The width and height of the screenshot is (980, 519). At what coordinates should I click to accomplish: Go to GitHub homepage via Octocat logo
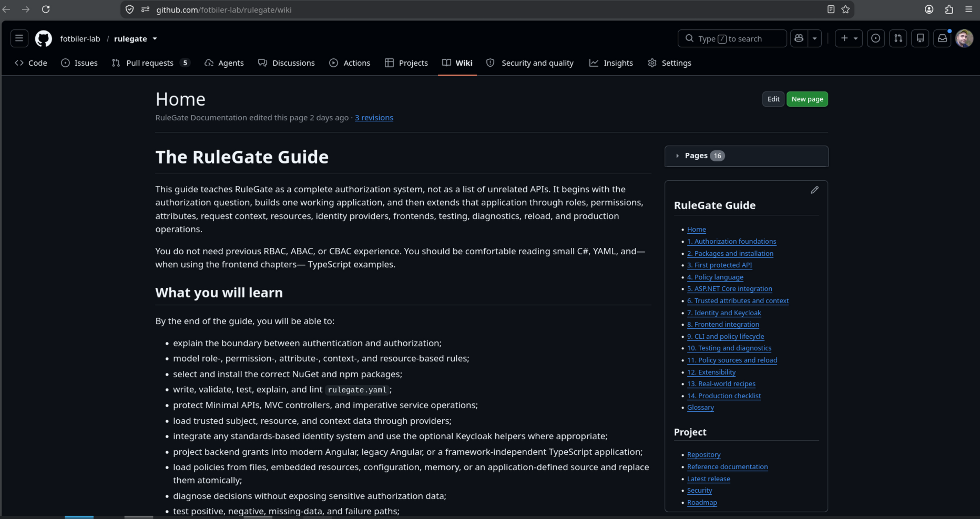(x=44, y=38)
